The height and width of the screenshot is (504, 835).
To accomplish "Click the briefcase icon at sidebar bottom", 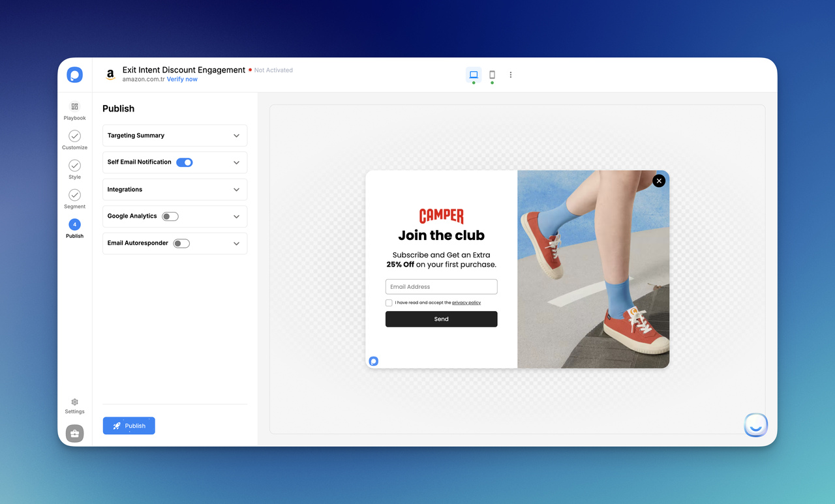I will 74,433.
